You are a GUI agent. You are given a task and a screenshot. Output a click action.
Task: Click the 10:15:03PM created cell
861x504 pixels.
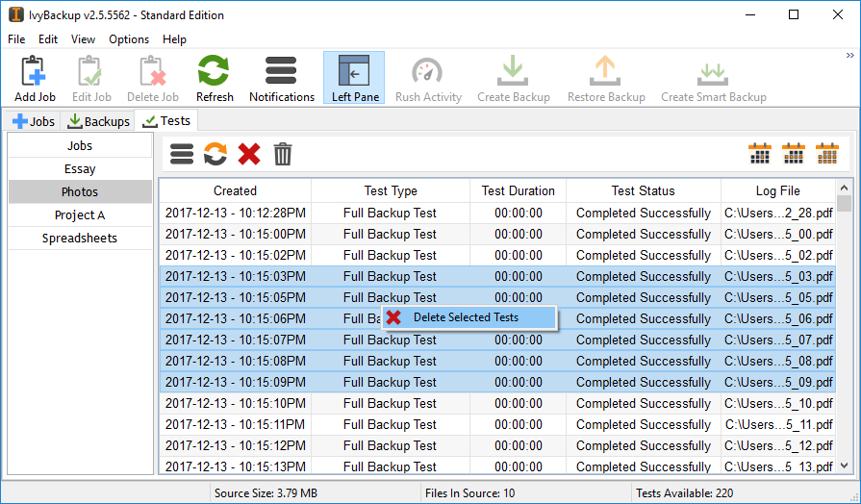[235, 277]
